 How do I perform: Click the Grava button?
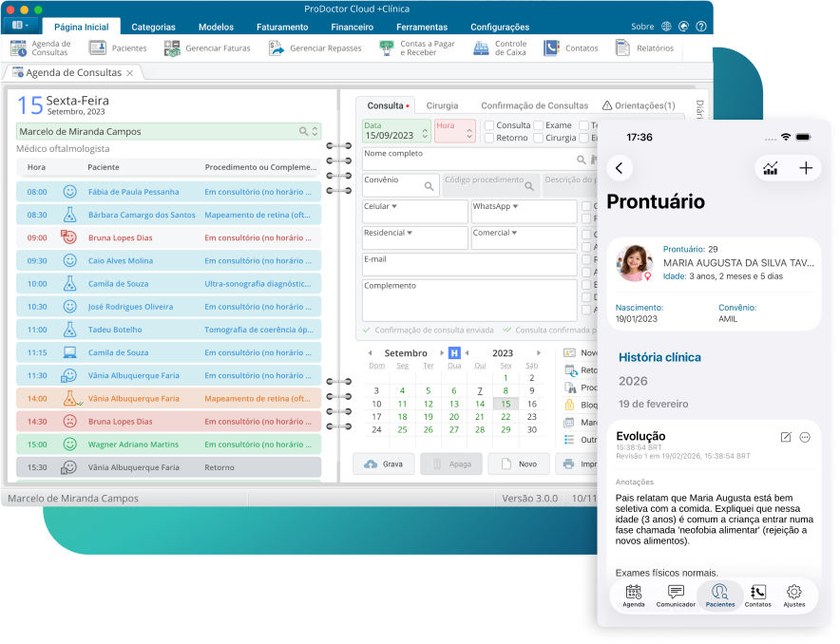tap(385, 464)
